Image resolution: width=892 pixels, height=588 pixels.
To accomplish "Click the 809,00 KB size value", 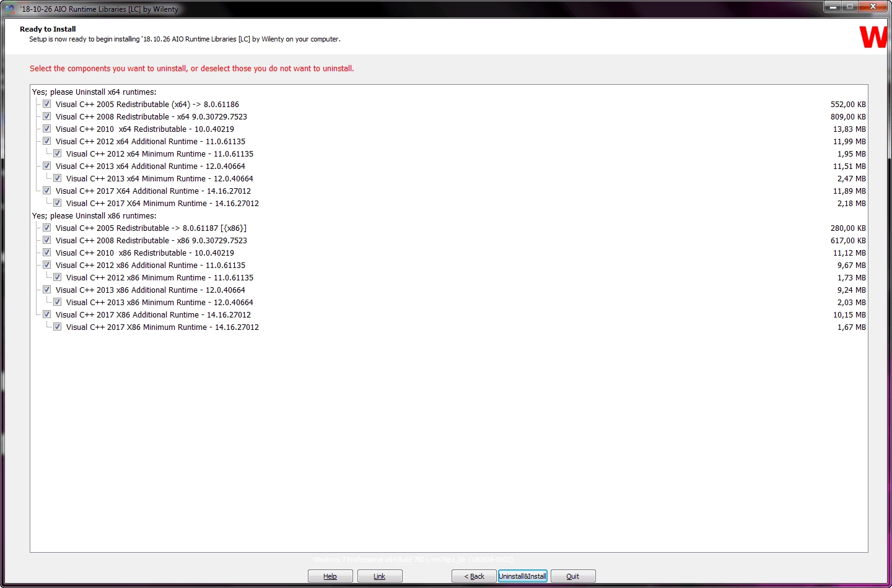I will coord(848,117).
